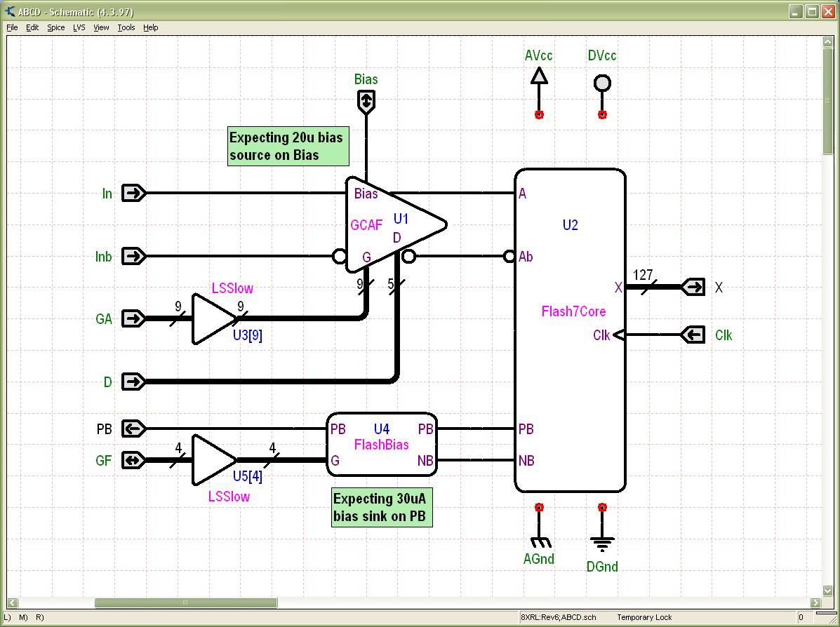Click the 'Expecting 20u bias source' note

click(288, 147)
